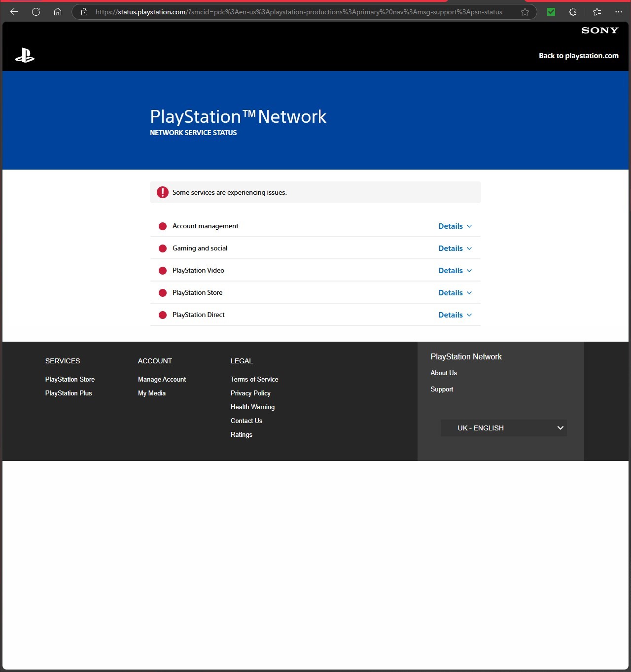
Task: Click the red alert icon in issues banner
Action: [163, 192]
